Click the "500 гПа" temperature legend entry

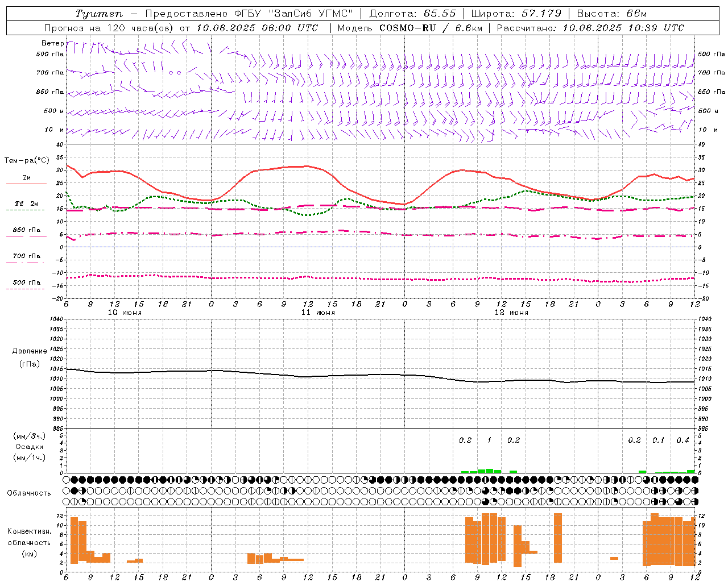pyautogui.click(x=26, y=282)
